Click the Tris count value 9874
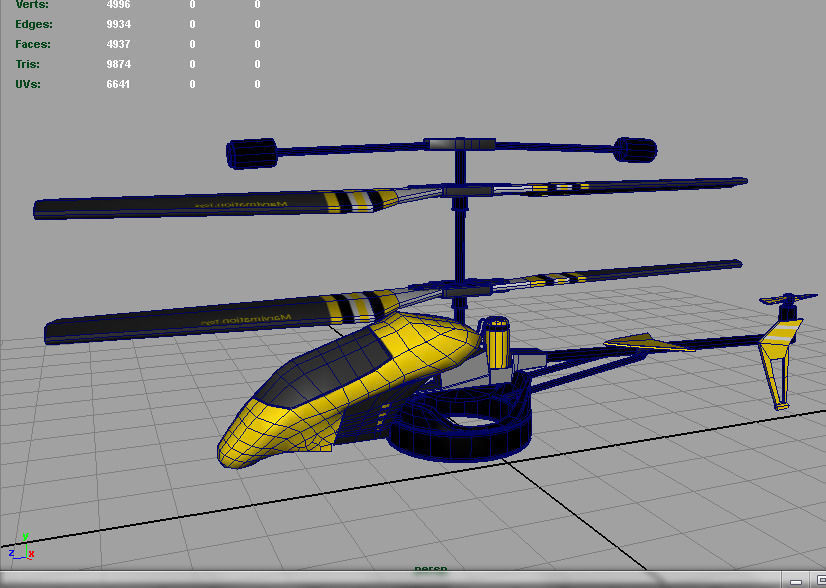The width and height of the screenshot is (826, 588). tap(119, 64)
